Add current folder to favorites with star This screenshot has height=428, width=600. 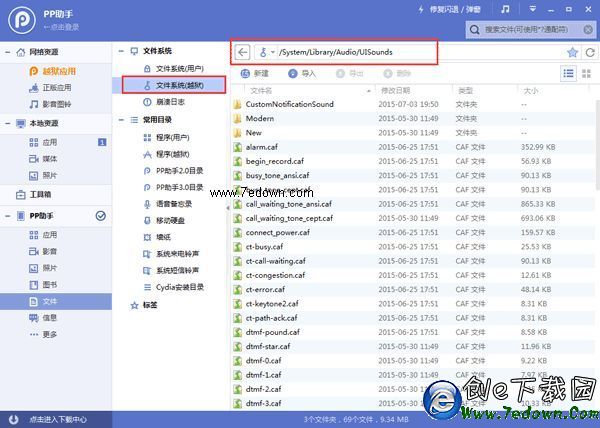tap(572, 52)
